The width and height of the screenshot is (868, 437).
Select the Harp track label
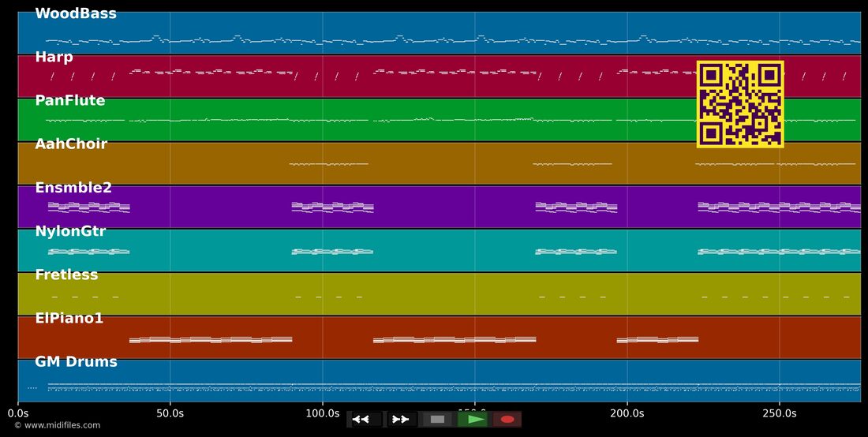[x=54, y=58]
